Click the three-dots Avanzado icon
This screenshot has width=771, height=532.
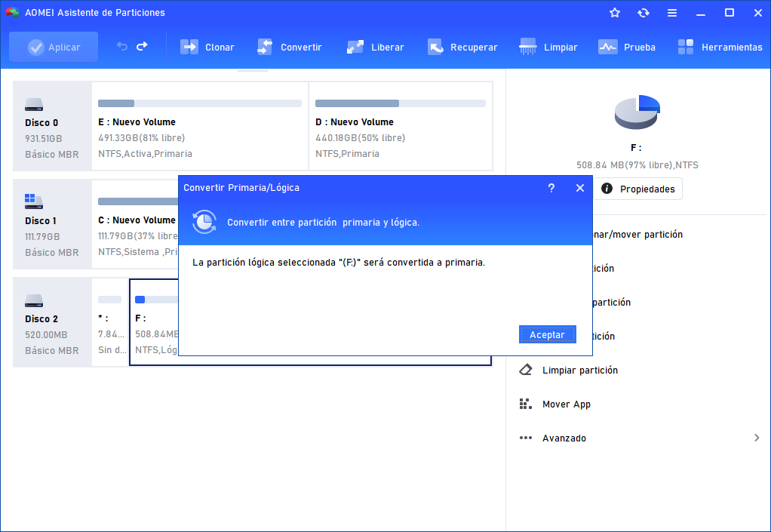point(526,438)
